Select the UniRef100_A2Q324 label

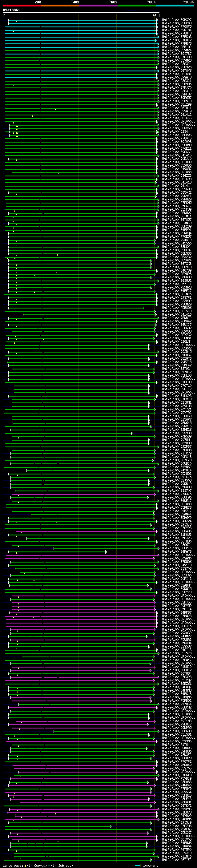point(177,64)
